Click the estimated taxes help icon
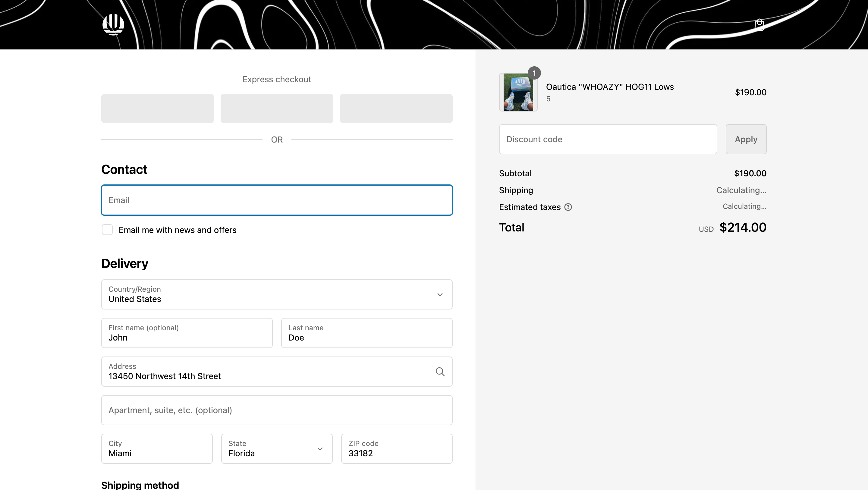Viewport: 868px width, 490px height. [568, 207]
